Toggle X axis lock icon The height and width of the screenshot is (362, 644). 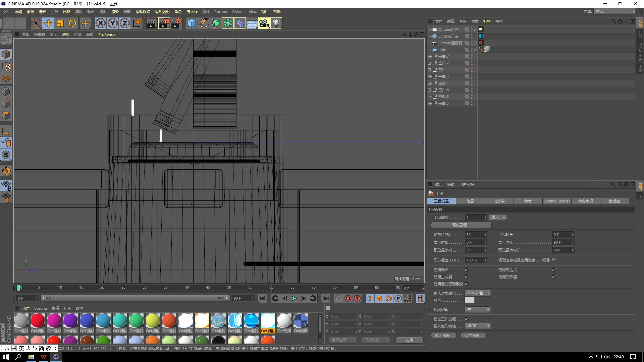pos(100,23)
